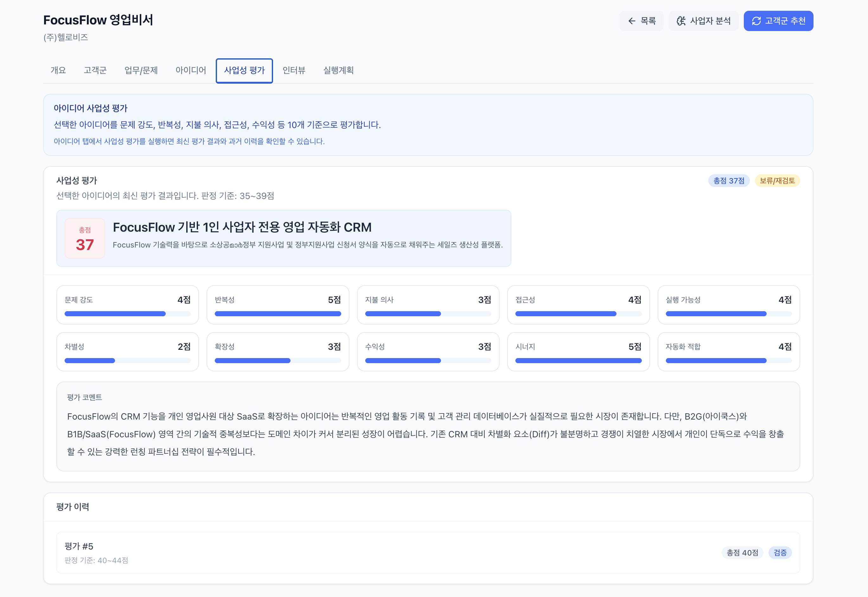
Task: Click the 실행 가능성 card label
Action: coord(683,300)
